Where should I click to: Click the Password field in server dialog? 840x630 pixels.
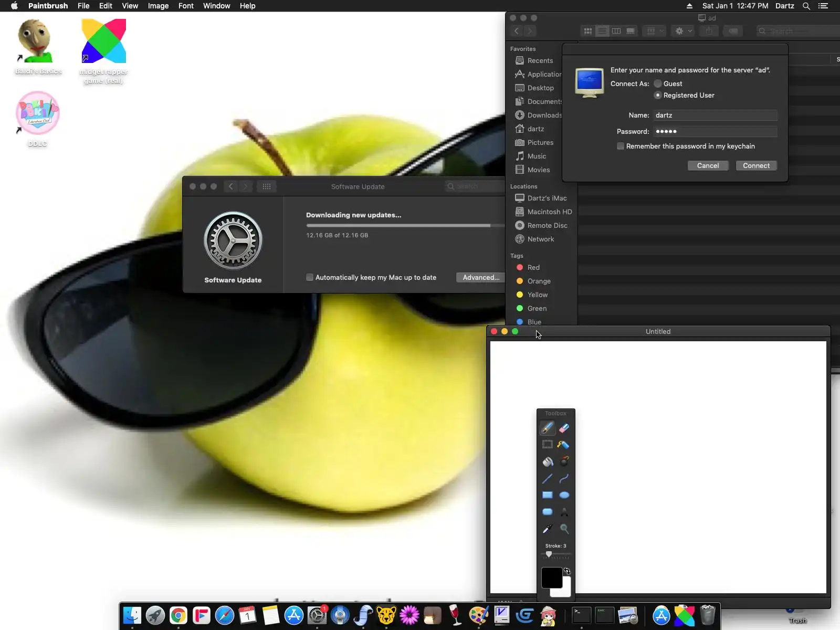[715, 131]
